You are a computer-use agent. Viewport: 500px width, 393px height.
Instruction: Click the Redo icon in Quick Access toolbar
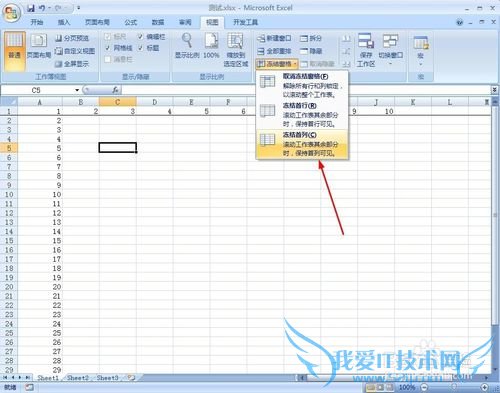point(58,8)
